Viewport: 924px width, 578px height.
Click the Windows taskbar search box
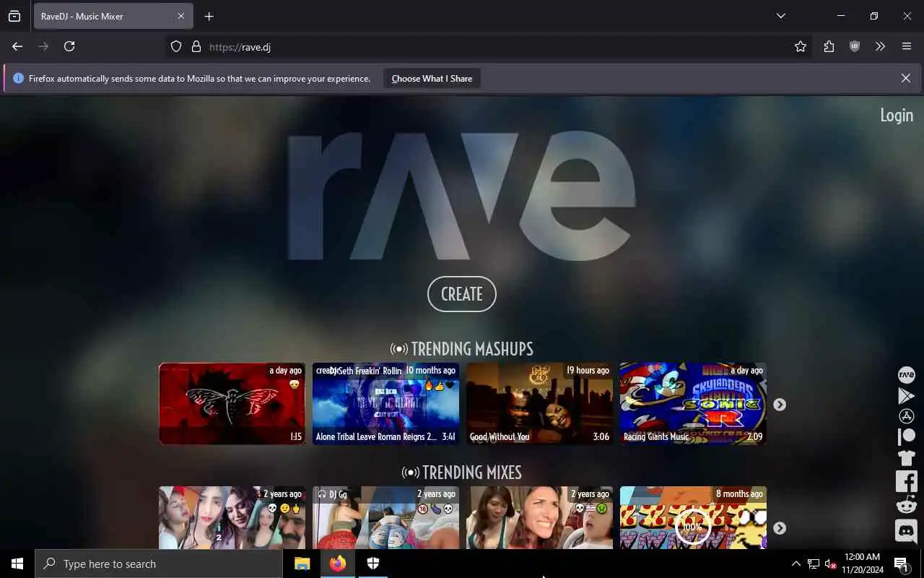159,564
